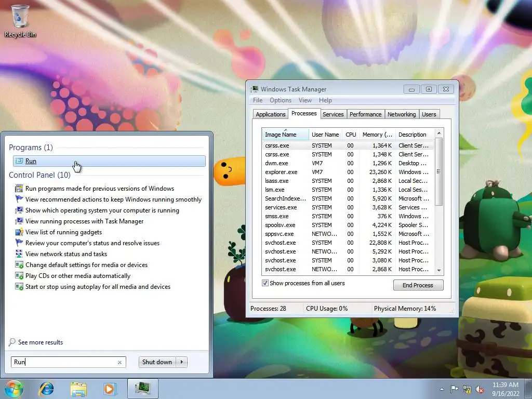The image size is (532, 399).
Task: Open Windows Media Player from the taskbar
Action: click(110, 389)
